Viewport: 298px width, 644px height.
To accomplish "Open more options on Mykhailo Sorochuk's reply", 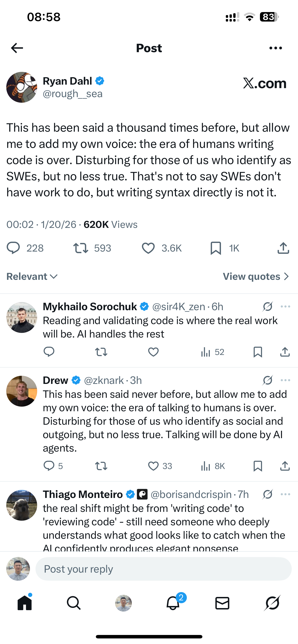I will point(285,306).
